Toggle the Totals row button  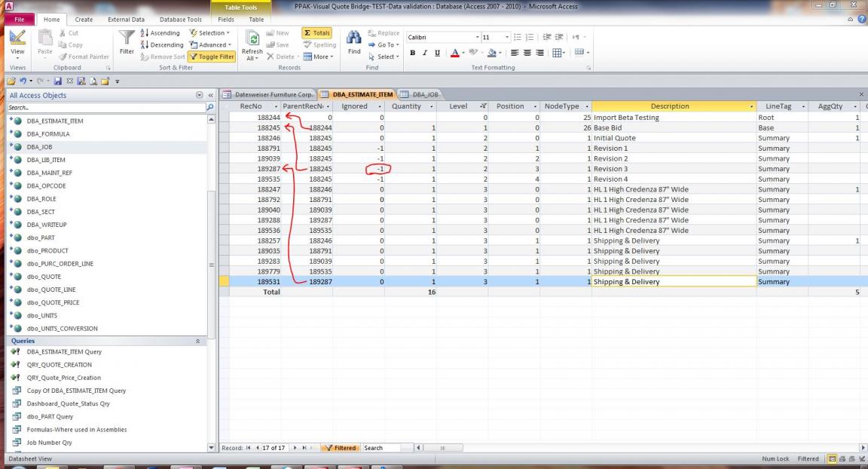[317, 33]
